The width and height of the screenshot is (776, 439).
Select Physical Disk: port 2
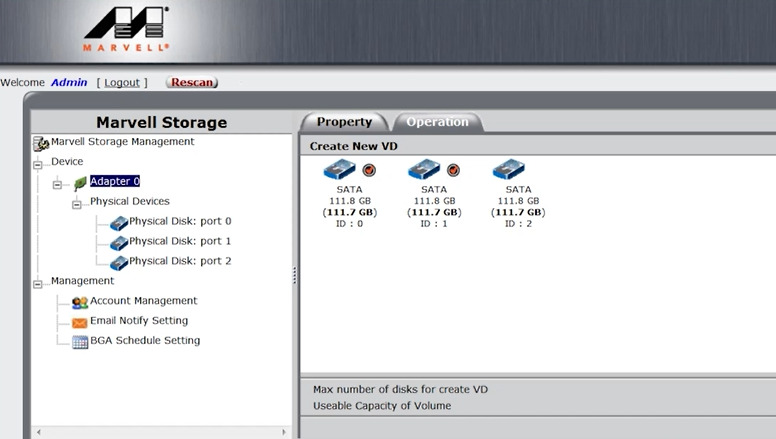pos(180,261)
